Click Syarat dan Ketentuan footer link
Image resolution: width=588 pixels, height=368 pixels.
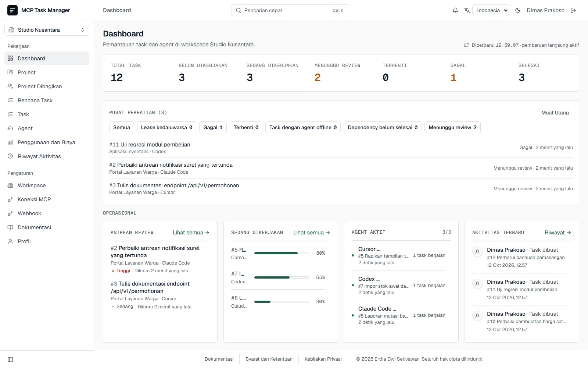point(269,359)
